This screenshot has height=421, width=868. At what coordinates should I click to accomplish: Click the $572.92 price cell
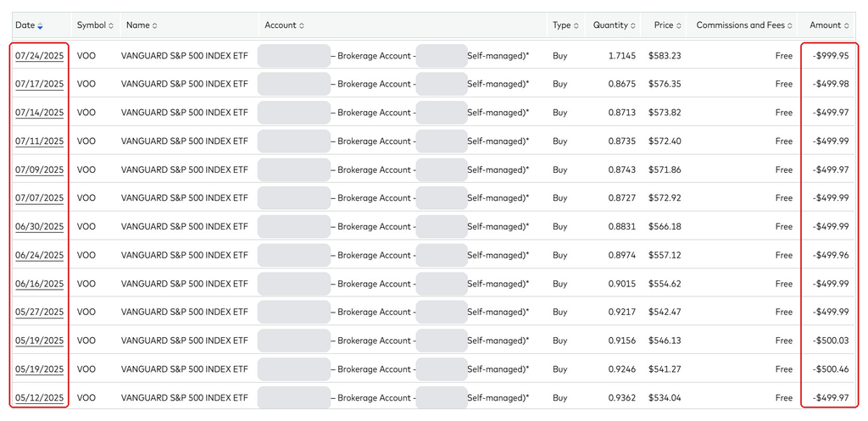pyautogui.click(x=665, y=198)
